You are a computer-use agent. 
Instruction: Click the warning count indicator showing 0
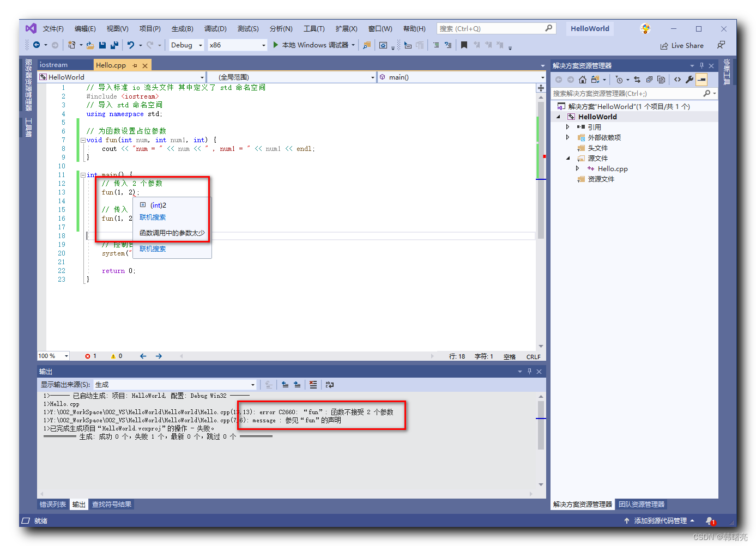[x=117, y=356]
